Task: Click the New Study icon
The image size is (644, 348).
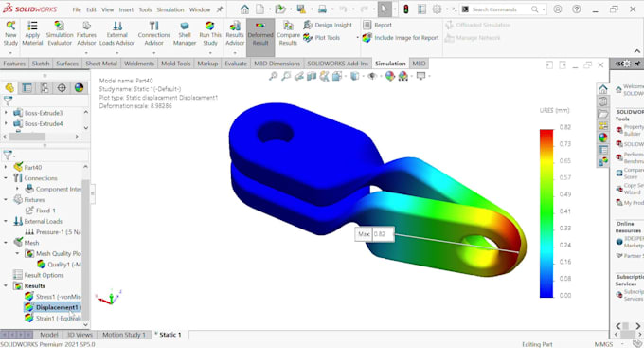Action: point(10,34)
